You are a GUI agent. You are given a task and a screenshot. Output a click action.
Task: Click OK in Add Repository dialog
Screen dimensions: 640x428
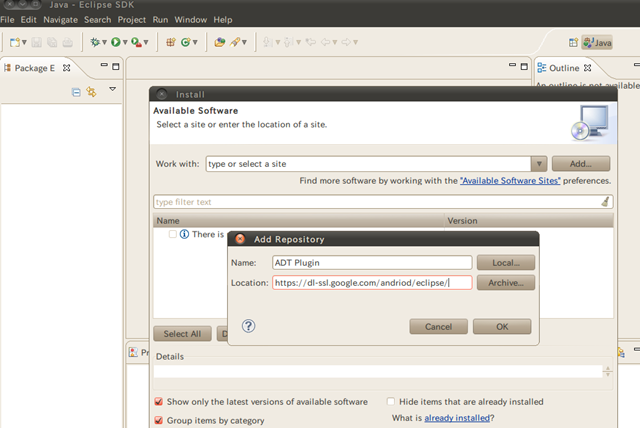click(x=501, y=326)
